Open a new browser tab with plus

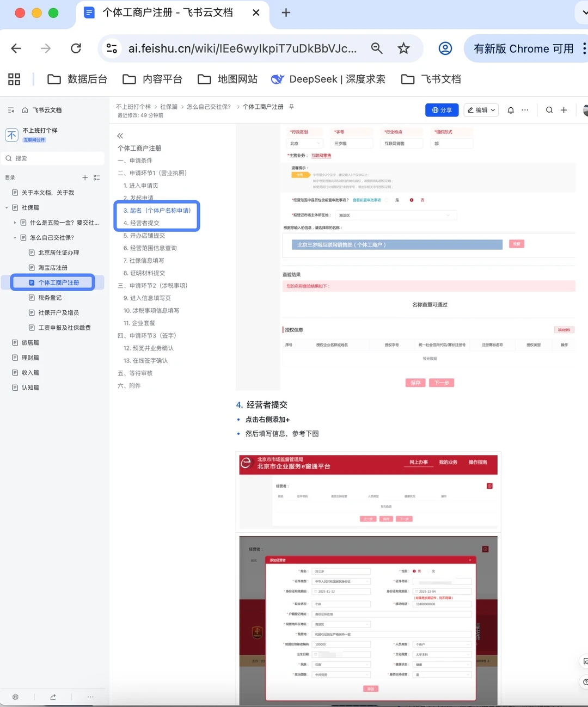(x=286, y=13)
